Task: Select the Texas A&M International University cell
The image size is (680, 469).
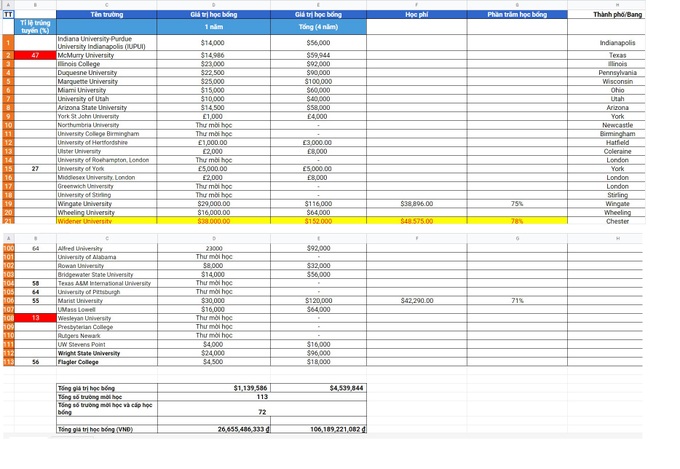Action: (x=107, y=283)
